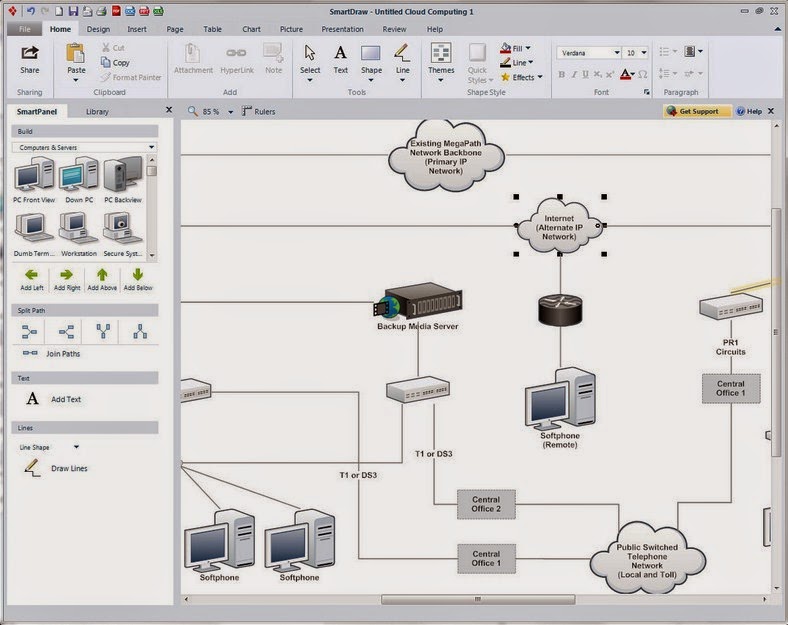The width and height of the screenshot is (788, 625).
Task: Pick the Dumb Terminal symbol
Action: point(34,234)
